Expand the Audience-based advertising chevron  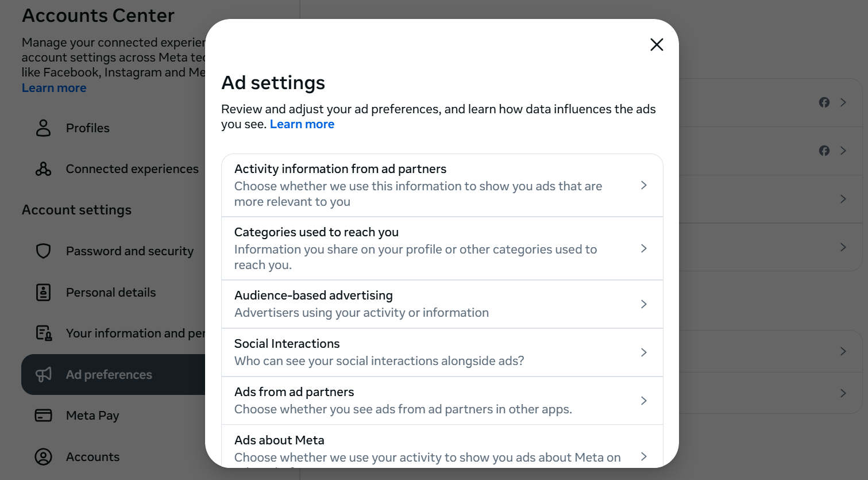643,304
